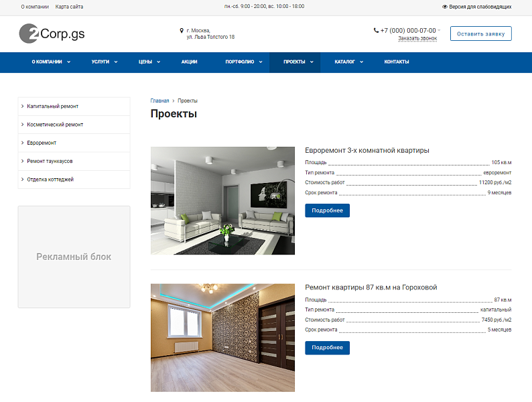Image resolution: width=532 pixels, height=402 pixels.
Task: Go to the Контакты menu item
Action: tap(396, 62)
